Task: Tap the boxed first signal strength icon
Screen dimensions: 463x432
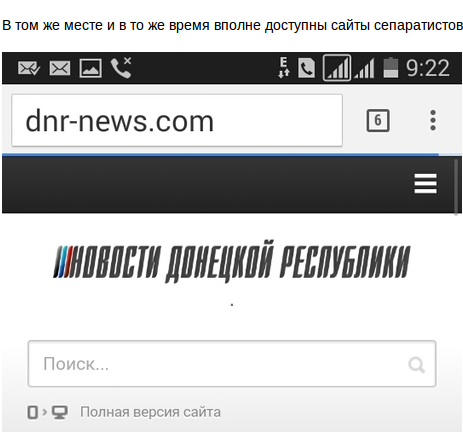Action: point(337,68)
